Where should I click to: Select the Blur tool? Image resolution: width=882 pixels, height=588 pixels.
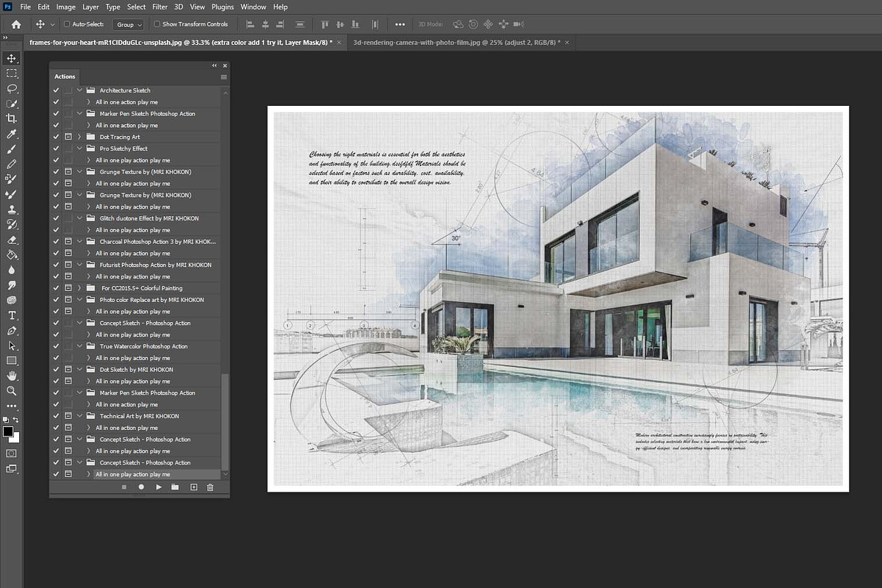11,270
